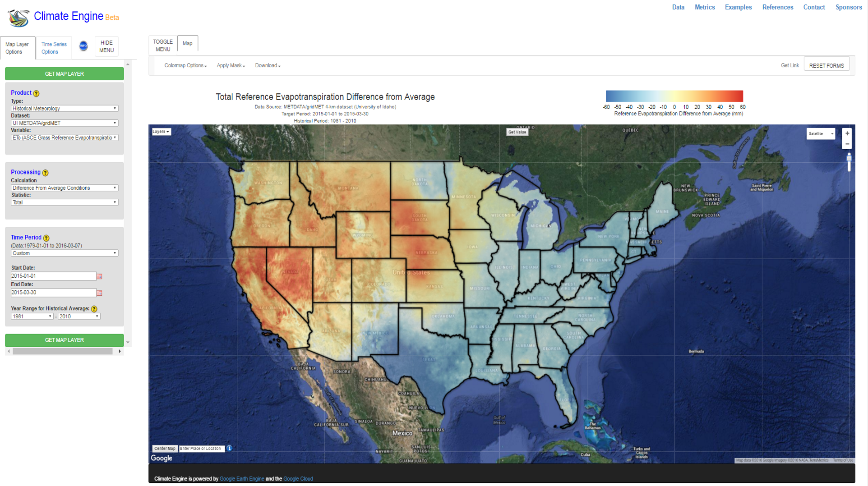The width and height of the screenshot is (868, 486).
Task: Click the horizontal scroll left arrow
Action: click(9, 351)
